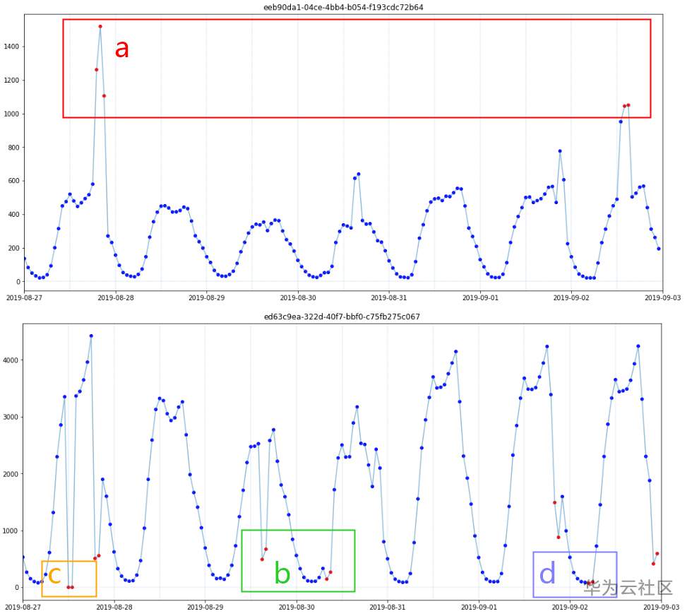The image size is (687, 616).
Task: Click the 2019-09-02 label under the bottom chart
Action: coord(570,607)
